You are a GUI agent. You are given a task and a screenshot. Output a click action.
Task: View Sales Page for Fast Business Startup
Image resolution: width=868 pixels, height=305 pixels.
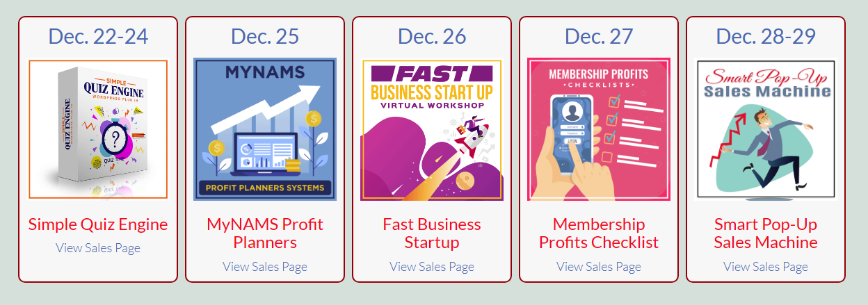pyautogui.click(x=432, y=266)
